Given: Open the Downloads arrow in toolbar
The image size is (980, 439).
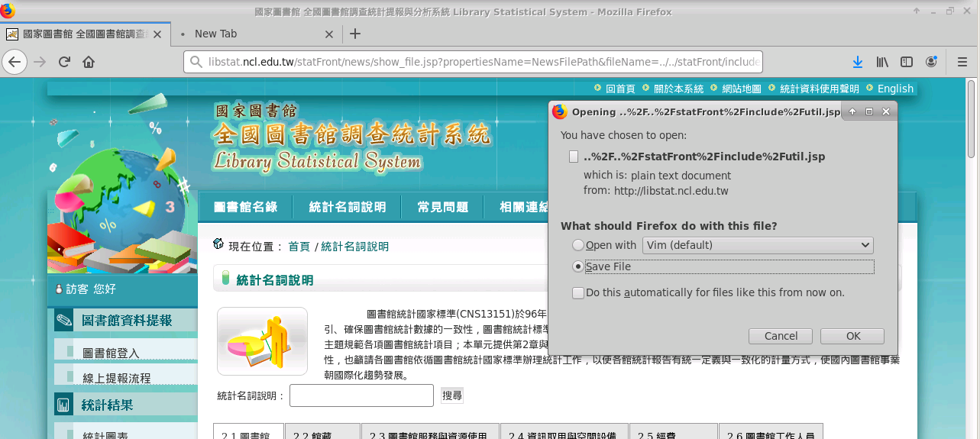Looking at the screenshot, I should coord(858,62).
